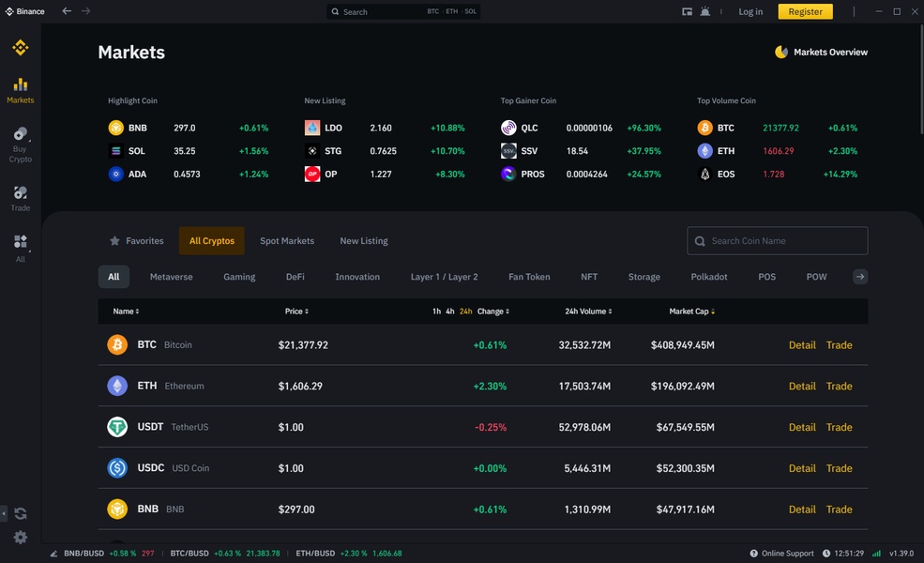This screenshot has height=563, width=924.
Task: Open settings via the gear icon
Action: [21, 538]
